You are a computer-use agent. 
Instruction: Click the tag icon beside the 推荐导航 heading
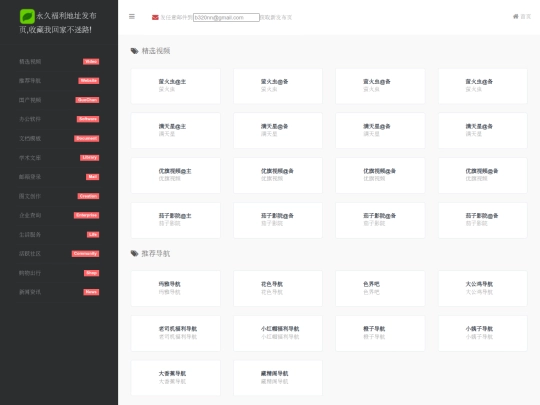(134, 254)
